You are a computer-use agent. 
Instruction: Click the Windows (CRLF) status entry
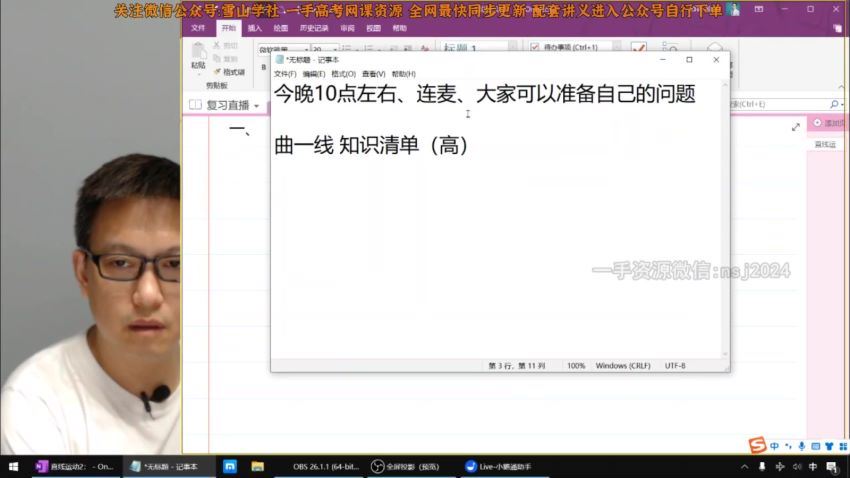point(623,366)
